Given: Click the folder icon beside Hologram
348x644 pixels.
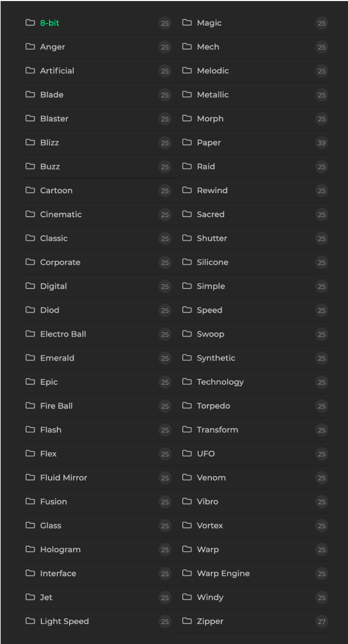Looking at the screenshot, I should (x=30, y=549).
